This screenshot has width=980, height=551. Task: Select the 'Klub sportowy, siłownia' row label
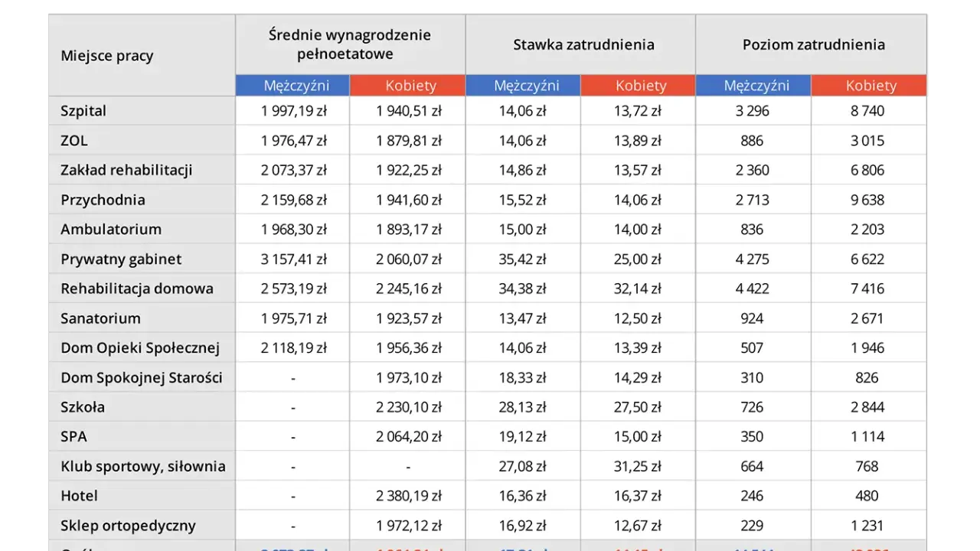coord(143,466)
